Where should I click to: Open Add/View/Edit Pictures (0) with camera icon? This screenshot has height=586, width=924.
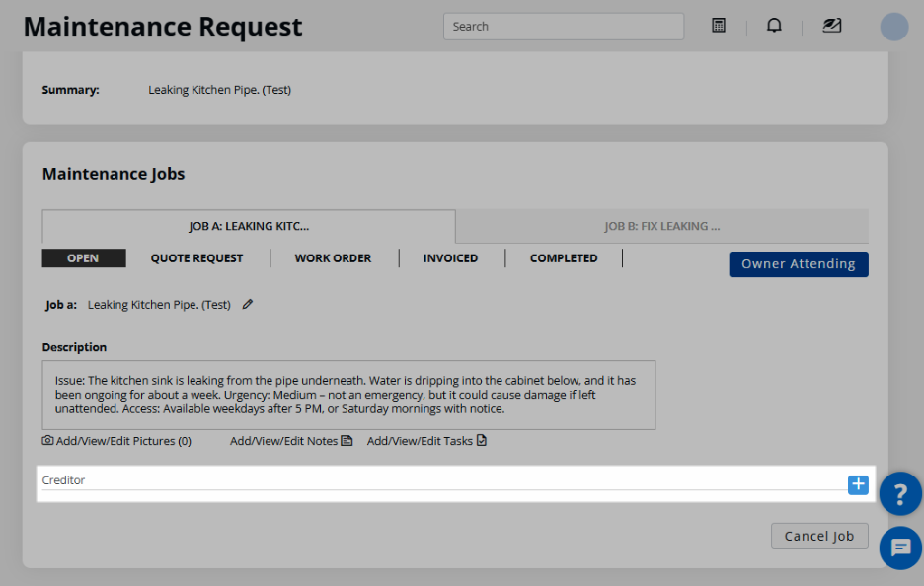coord(116,441)
